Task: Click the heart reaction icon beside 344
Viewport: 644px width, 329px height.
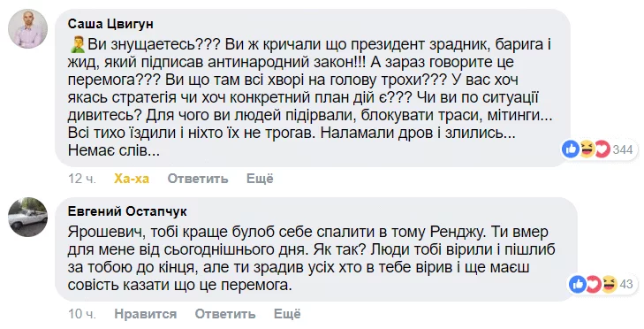Action: click(602, 149)
